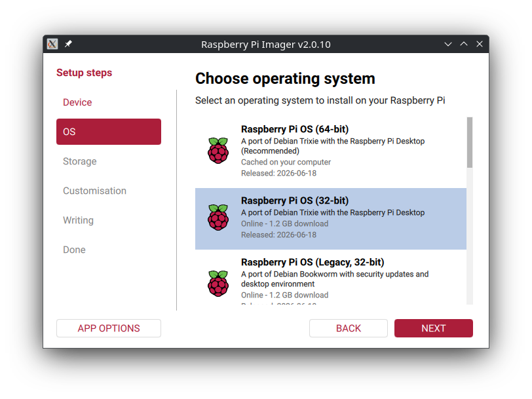Select Raspberry Pi OS (Legacy, 32-bit) title
The width and height of the screenshot is (532, 399).
[313, 262]
